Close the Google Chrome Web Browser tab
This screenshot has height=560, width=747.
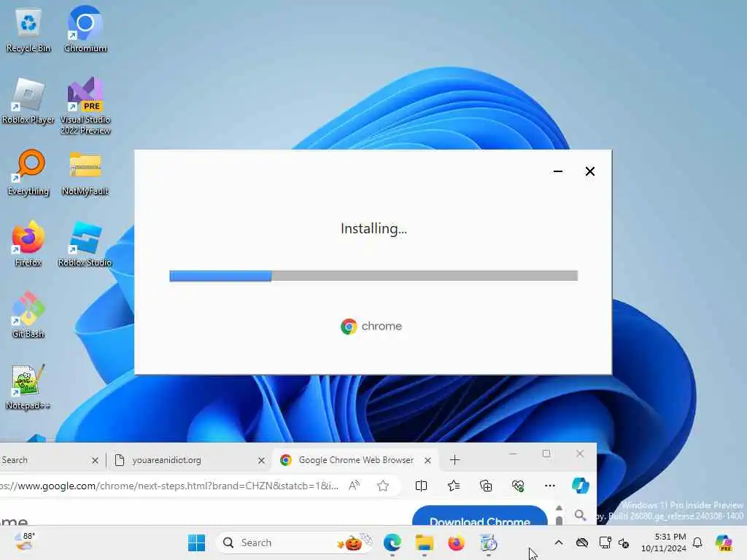tap(427, 461)
